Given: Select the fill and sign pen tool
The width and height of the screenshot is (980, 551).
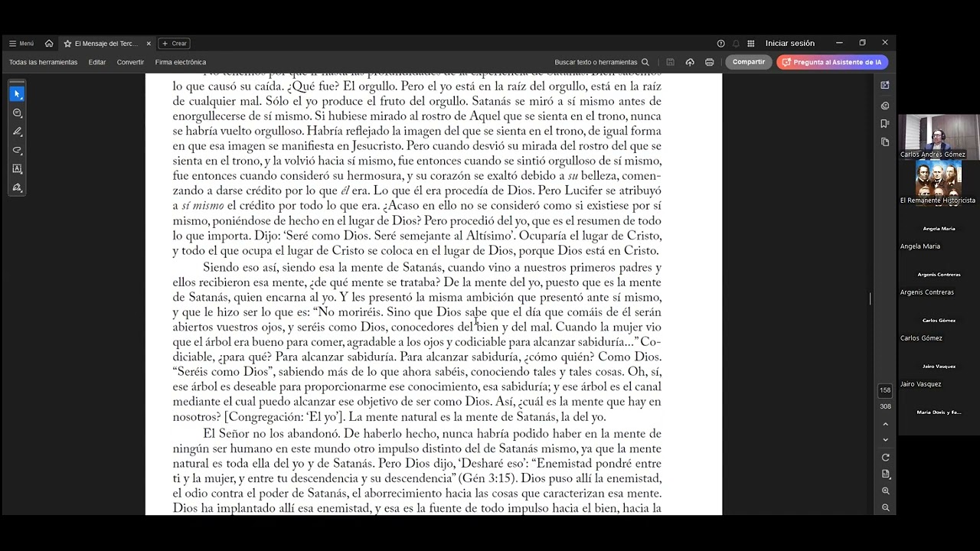Looking at the screenshot, I should (17, 187).
